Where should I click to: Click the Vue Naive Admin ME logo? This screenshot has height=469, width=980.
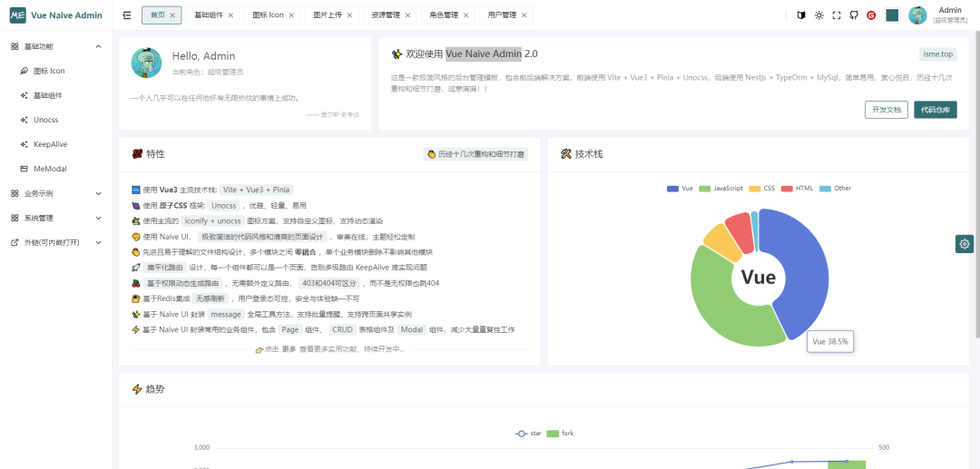(x=17, y=15)
